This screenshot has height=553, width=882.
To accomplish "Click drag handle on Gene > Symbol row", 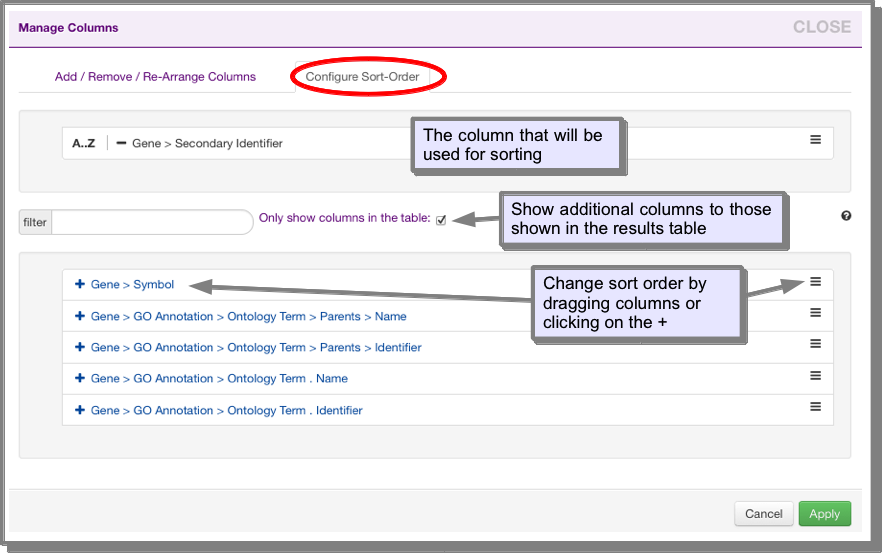I will [x=816, y=281].
